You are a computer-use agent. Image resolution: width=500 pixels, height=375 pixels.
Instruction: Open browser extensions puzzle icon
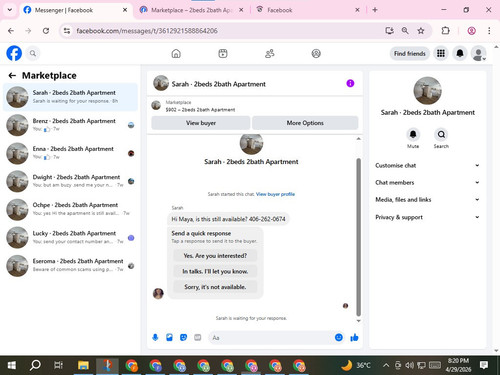(445, 31)
